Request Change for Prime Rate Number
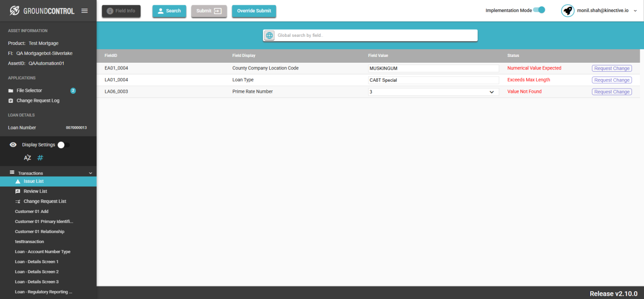Viewport: 644px width, 299px height. coord(612,92)
